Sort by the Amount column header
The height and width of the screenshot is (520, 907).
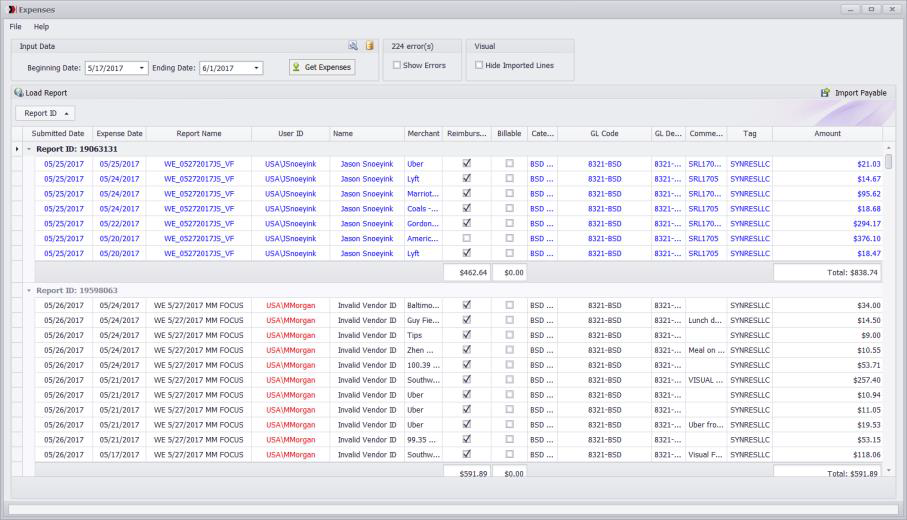(827, 133)
